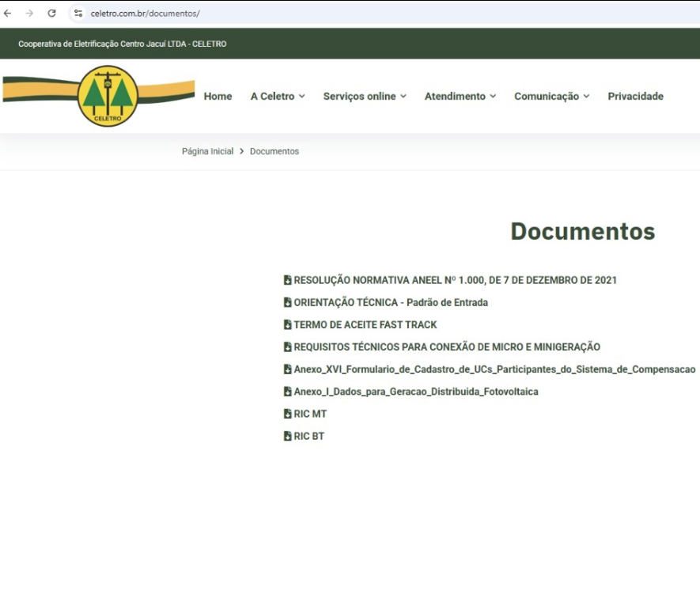Image resolution: width=700 pixels, height=591 pixels.
Task: Click file icon beside Anexo_XVI_Formulario
Action: tap(287, 369)
